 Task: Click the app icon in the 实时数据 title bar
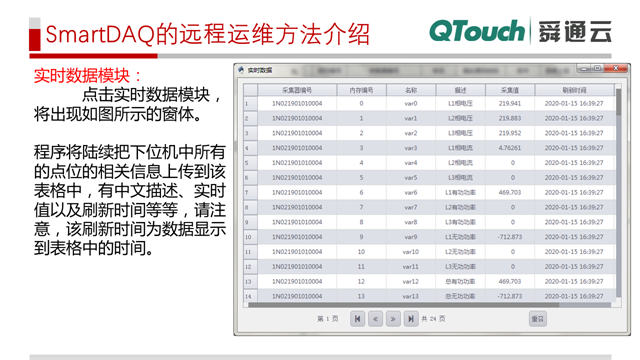(x=241, y=70)
